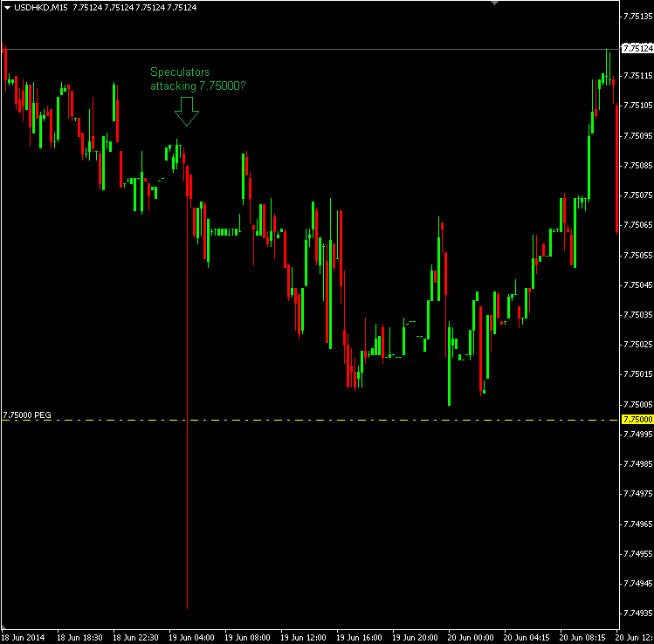
Task: Click the 7.75105 price scale label
Action: (x=637, y=106)
